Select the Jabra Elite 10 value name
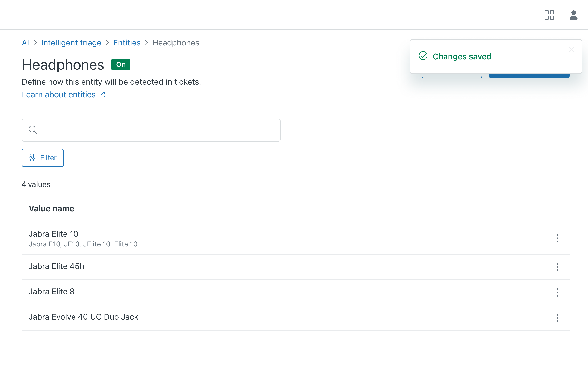Viewport: 588px width, 367px height. point(53,234)
